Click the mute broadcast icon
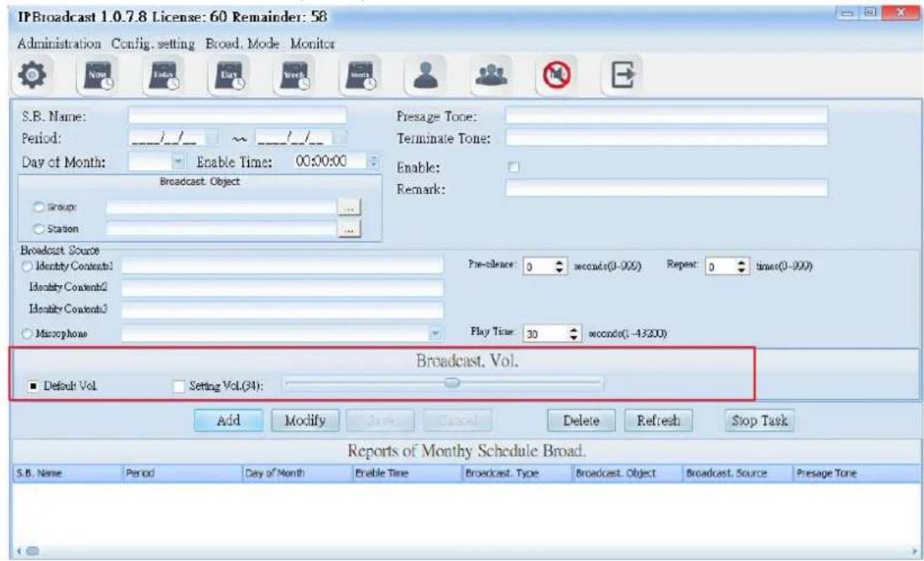Image resolution: width=924 pixels, height=561 pixels. [556, 75]
